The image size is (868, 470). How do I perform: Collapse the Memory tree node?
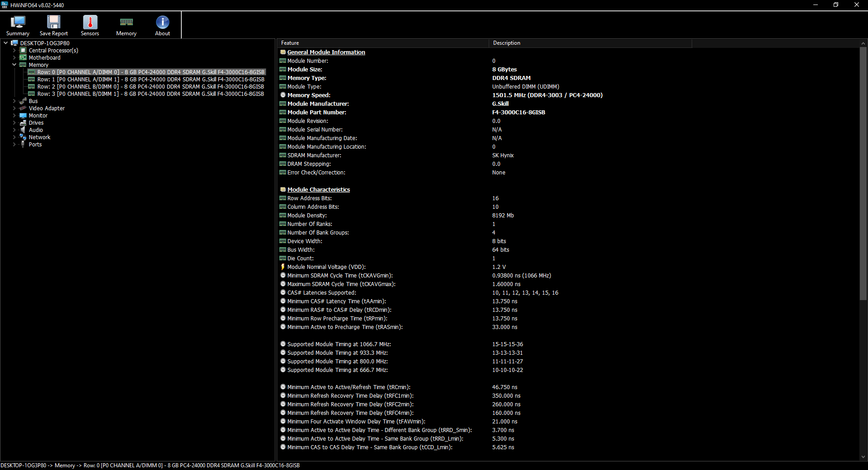(14, 65)
